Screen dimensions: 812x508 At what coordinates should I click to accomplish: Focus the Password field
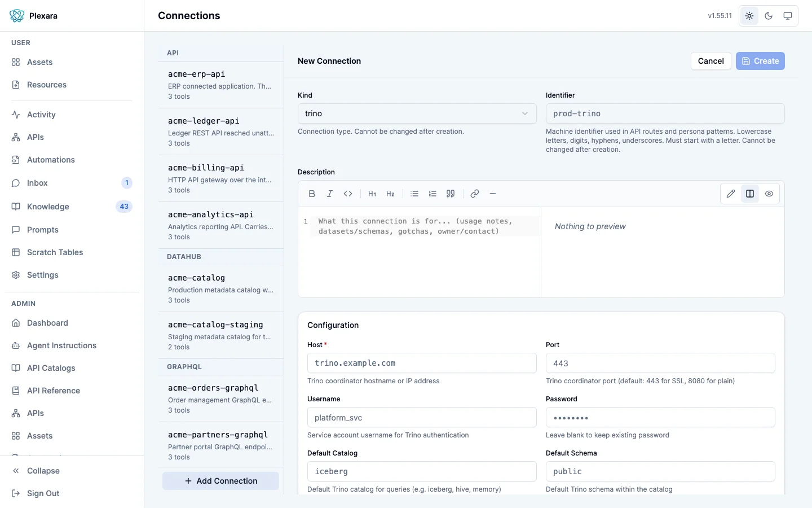pos(660,417)
